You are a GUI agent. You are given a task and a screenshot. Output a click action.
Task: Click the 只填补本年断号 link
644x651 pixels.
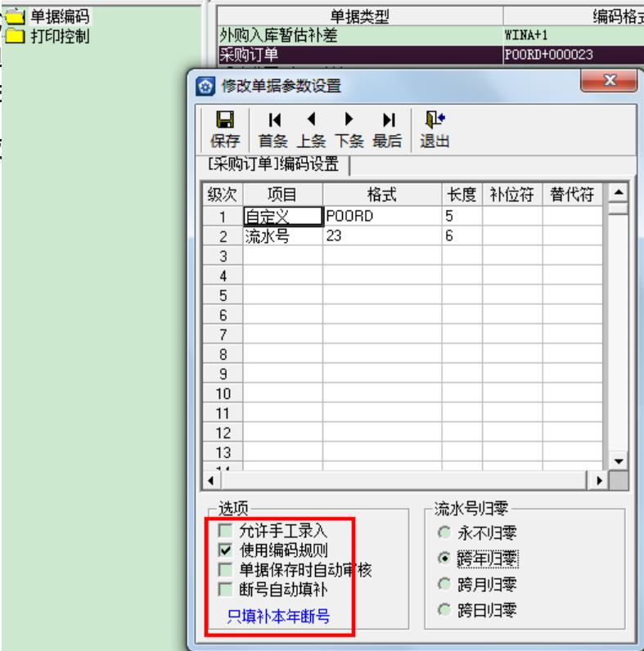[x=278, y=616]
